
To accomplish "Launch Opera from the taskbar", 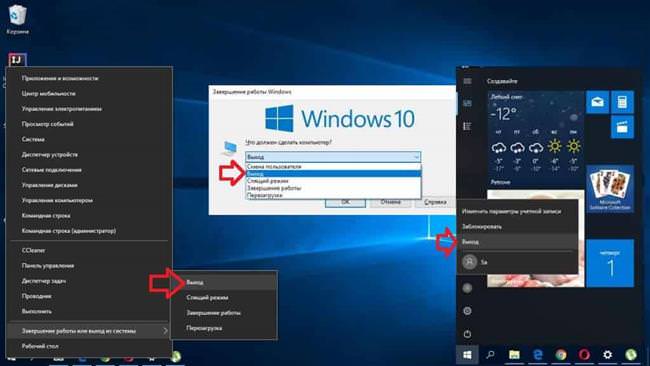I will coord(584,355).
